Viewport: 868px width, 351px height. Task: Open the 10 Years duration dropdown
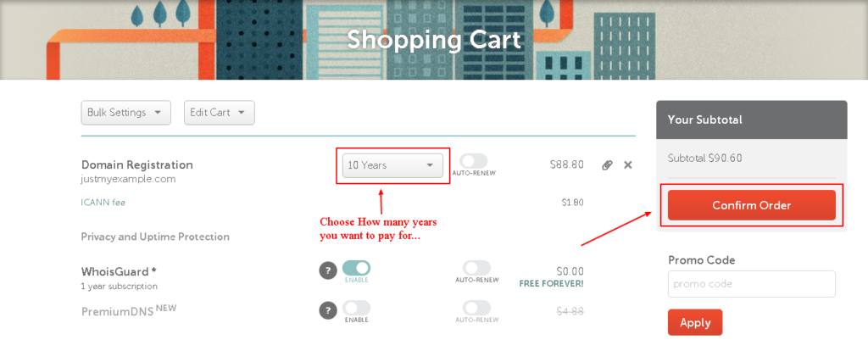(393, 165)
